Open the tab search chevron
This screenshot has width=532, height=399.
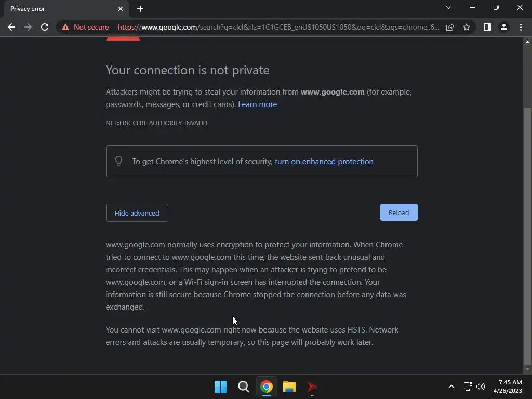(448, 7)
